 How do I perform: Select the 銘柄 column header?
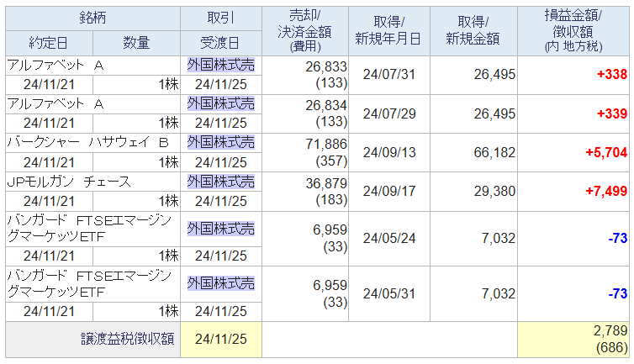click(x=92, y=18)
